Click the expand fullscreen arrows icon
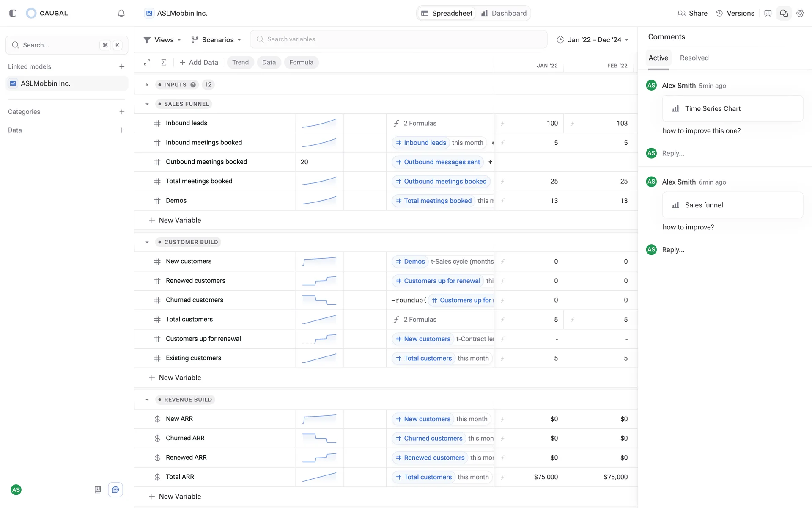 click(x=147, y=62)
